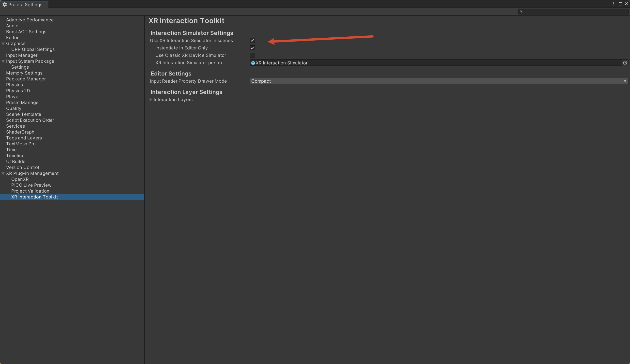Open Timeline settings

click(15, 156)
